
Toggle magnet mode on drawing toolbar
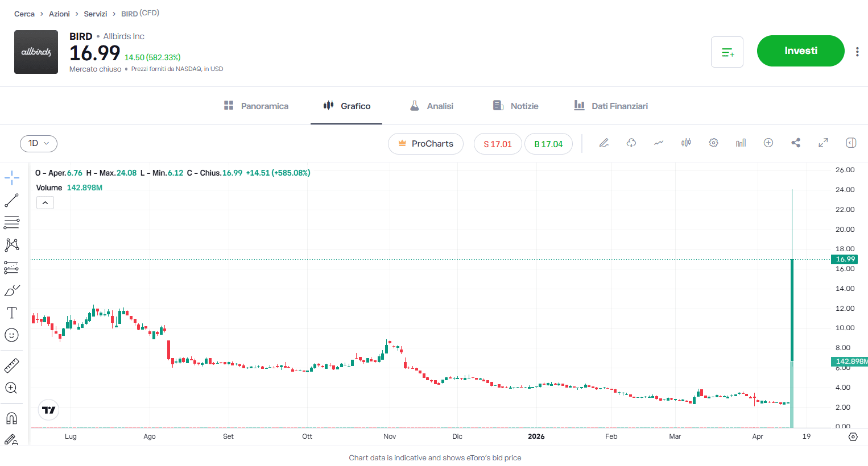coord(12,418)
